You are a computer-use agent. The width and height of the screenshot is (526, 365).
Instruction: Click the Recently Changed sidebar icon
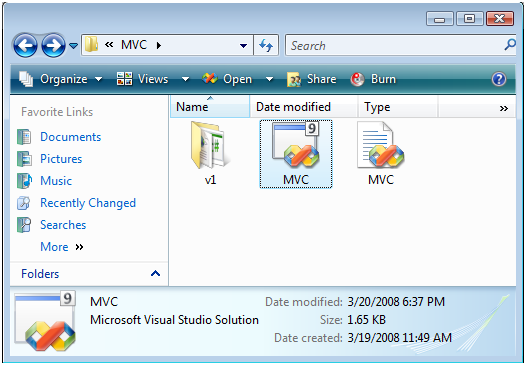click(x=23, y=203)
